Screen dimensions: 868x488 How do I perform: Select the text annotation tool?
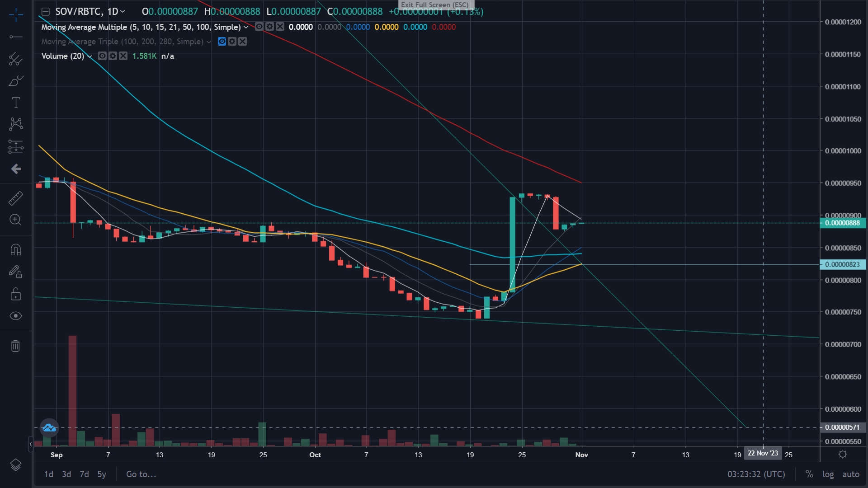(x=16, y=103)
